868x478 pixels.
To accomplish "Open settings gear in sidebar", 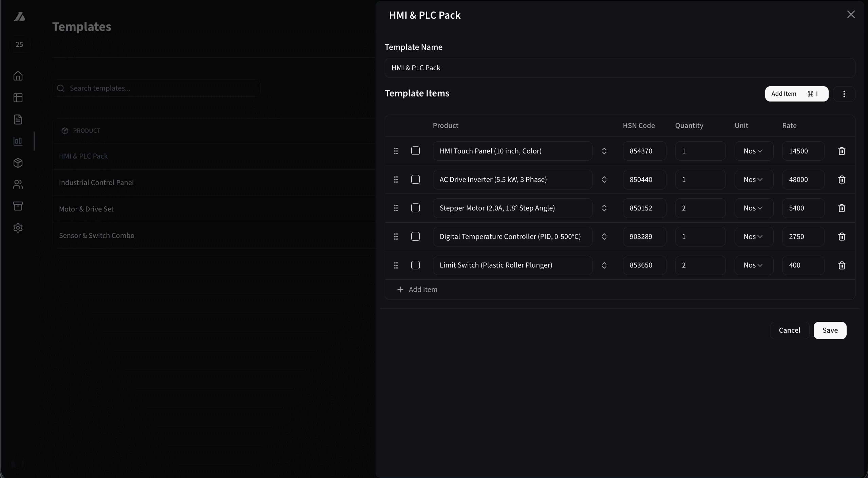I will (18, 228).
